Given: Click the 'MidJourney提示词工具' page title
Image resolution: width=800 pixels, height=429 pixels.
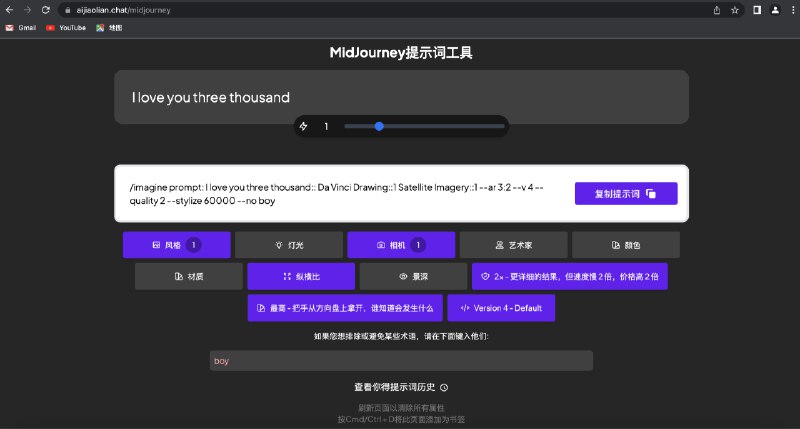Looking at the screenshot, I should tap(401, 53).
